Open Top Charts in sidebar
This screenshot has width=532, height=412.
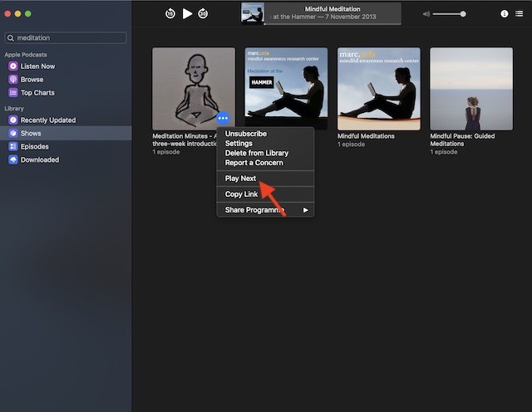coord(66,92)
